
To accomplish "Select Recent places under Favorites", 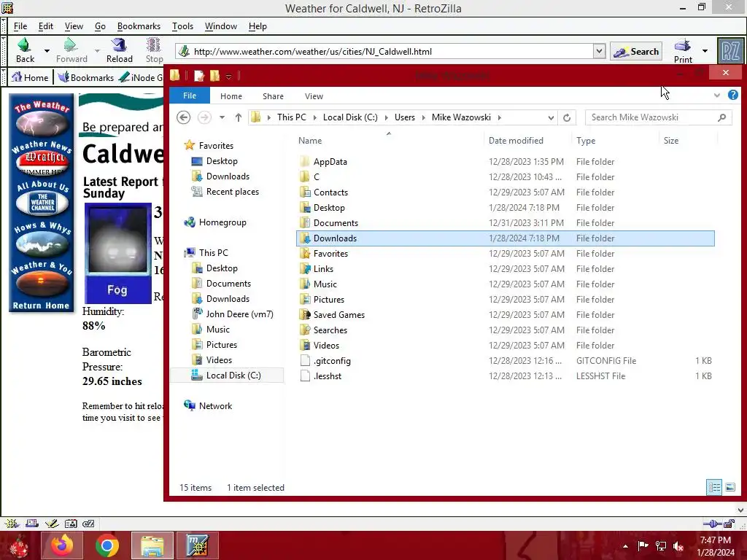I will 225,192.
